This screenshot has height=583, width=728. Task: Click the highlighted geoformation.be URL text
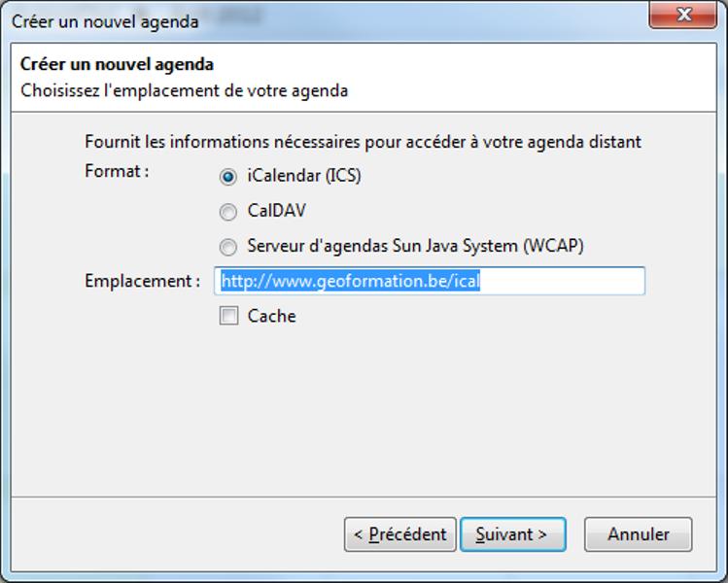coord(351,281)
